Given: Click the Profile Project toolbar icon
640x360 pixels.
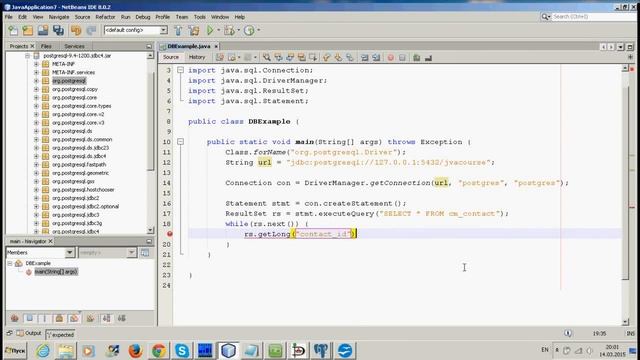Looking at the screenshot, I should [249, 30].
